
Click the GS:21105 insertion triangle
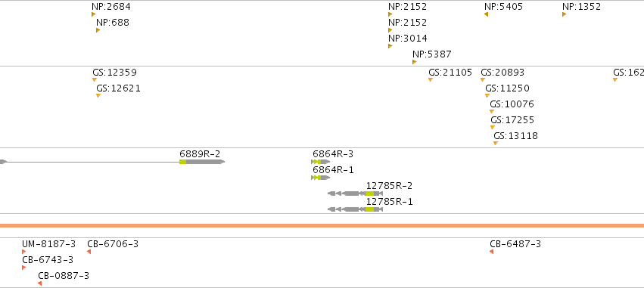pyautogui.click(x=431, y=79)
